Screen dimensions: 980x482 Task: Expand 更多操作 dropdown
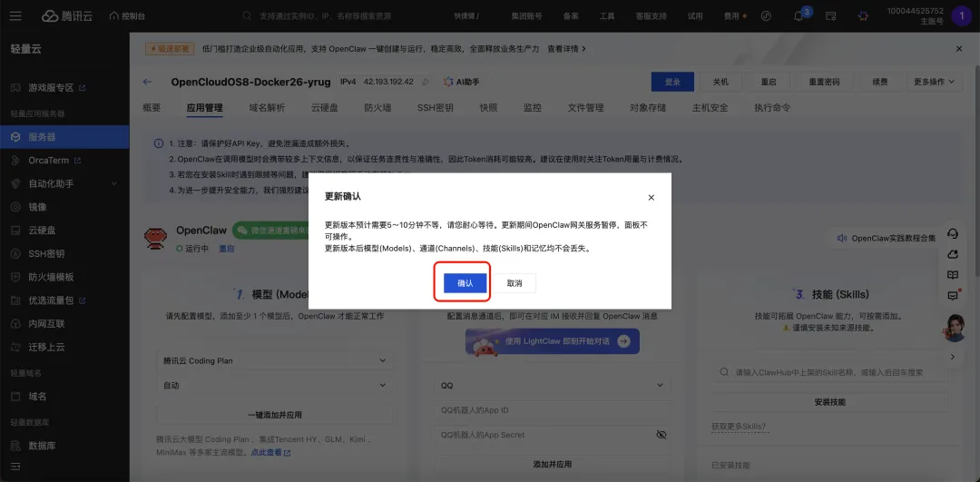pyautogui.click(x=935, y=82)
